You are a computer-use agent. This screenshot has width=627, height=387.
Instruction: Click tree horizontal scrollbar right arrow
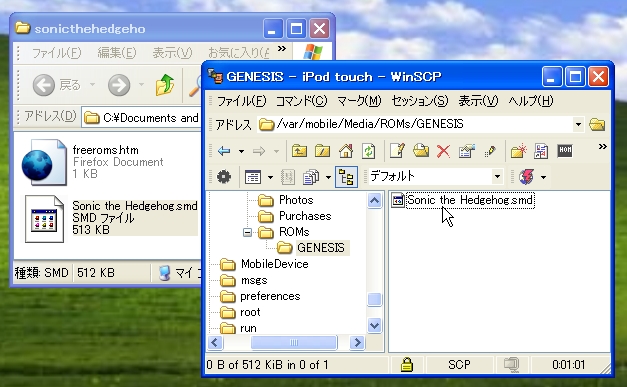tap(357, 343)
